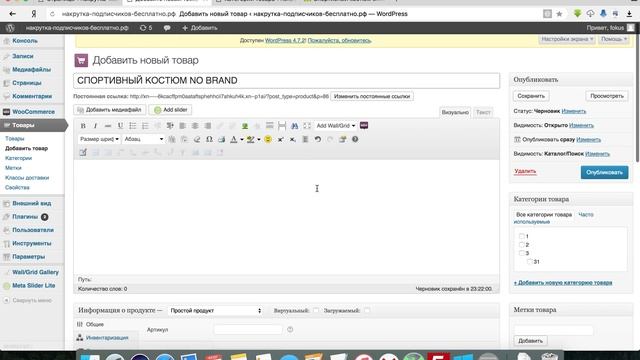Align text left
This screenshot has width=640, height=360.
coord(182,126)
